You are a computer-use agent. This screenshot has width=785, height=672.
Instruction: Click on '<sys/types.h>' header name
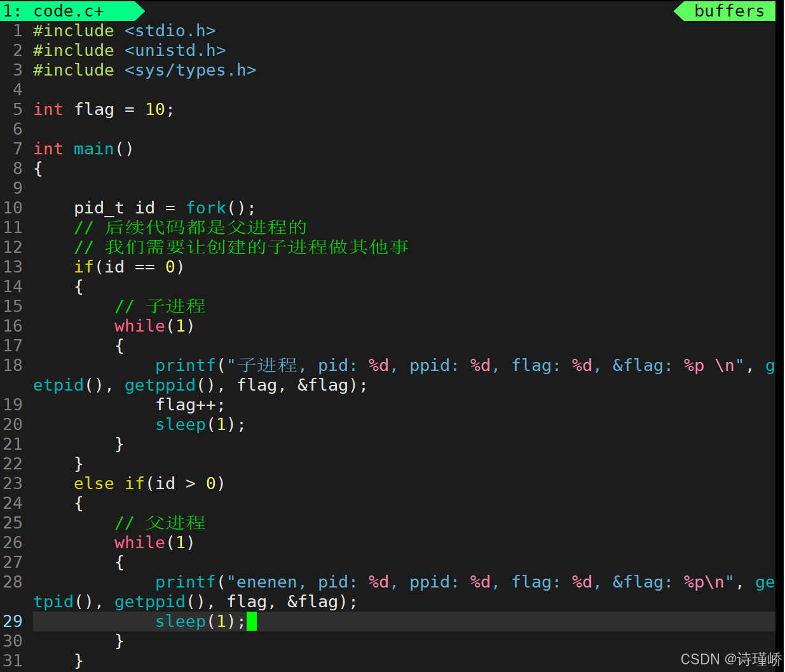pyautogui.click(x=191, y=70)
